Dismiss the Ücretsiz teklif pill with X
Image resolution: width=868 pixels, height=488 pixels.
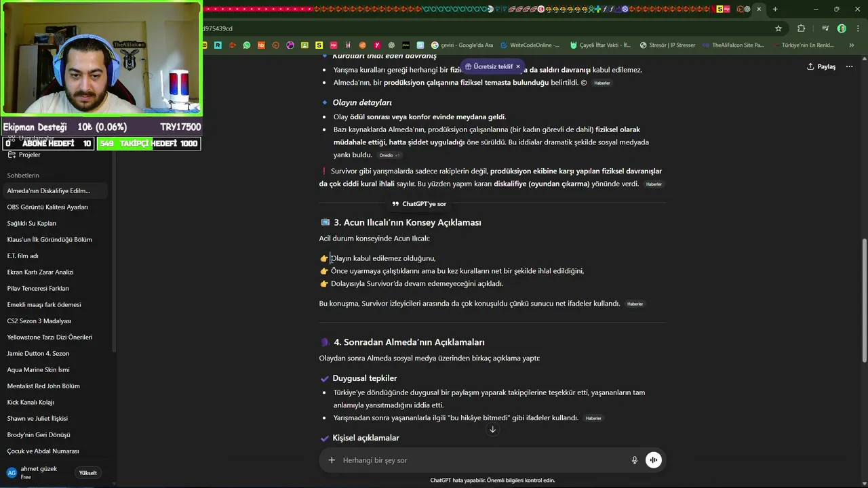click(517, 66)
